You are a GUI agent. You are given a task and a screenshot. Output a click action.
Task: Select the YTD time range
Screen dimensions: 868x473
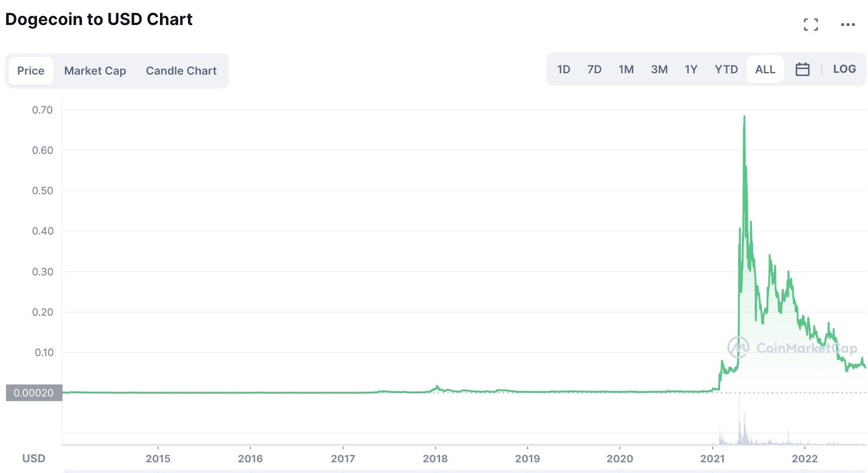[x=726, y=69]
